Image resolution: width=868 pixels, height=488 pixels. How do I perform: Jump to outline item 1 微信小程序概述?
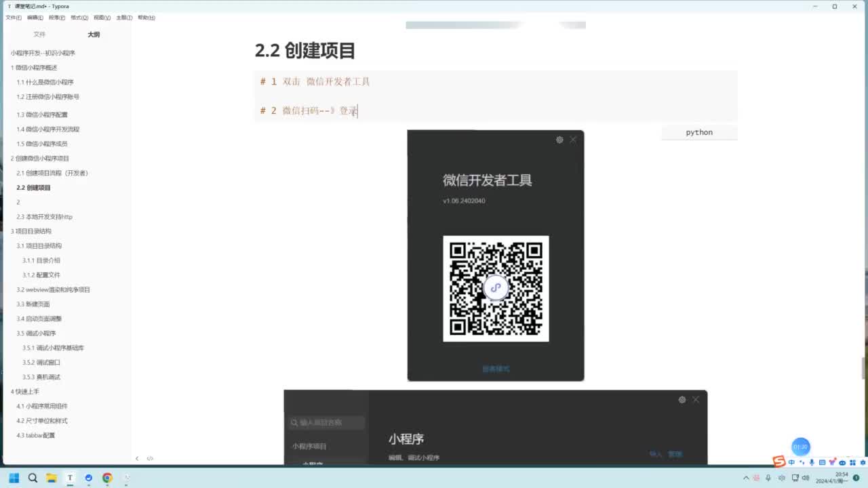coord(34,68)
